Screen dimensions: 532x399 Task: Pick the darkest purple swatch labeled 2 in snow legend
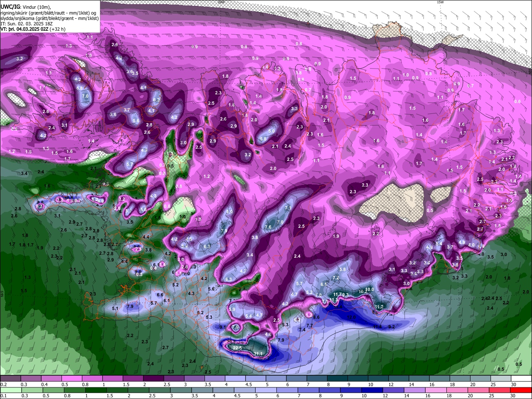pos(153,378)
